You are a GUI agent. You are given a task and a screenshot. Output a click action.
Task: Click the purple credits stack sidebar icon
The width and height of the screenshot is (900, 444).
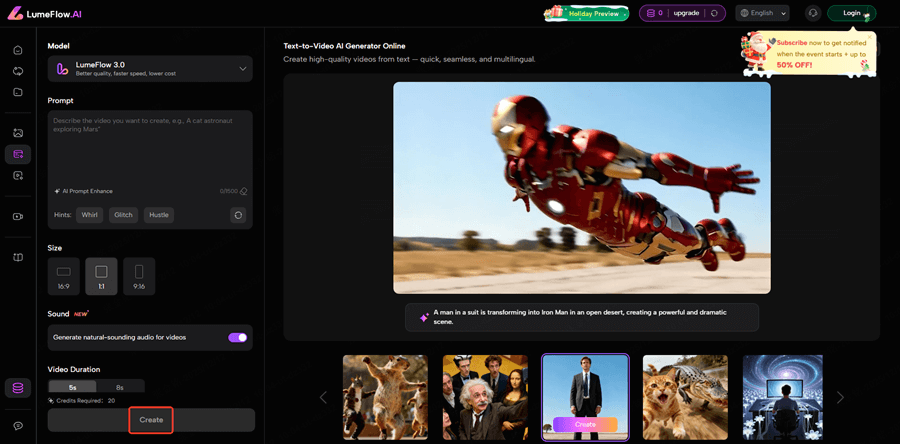[18, 388]
